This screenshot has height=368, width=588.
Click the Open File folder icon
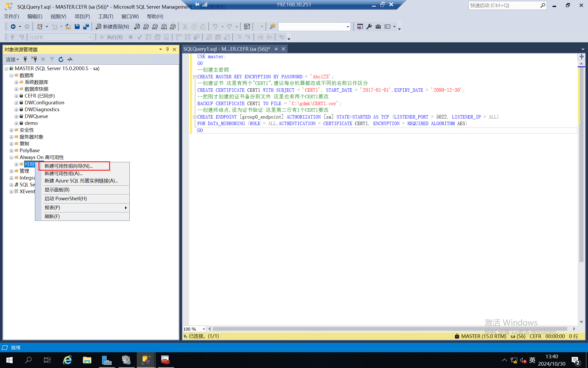click(x=68, y=27)
